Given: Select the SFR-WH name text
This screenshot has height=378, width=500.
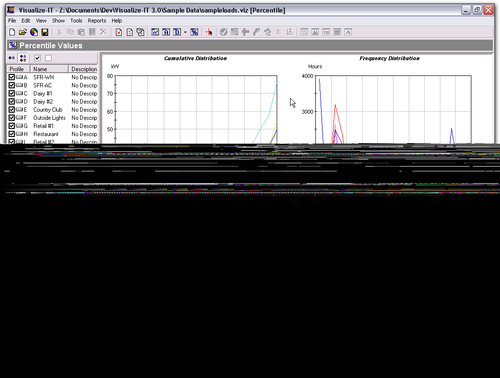Looking at the screenshot, I should tap(44, 77).
